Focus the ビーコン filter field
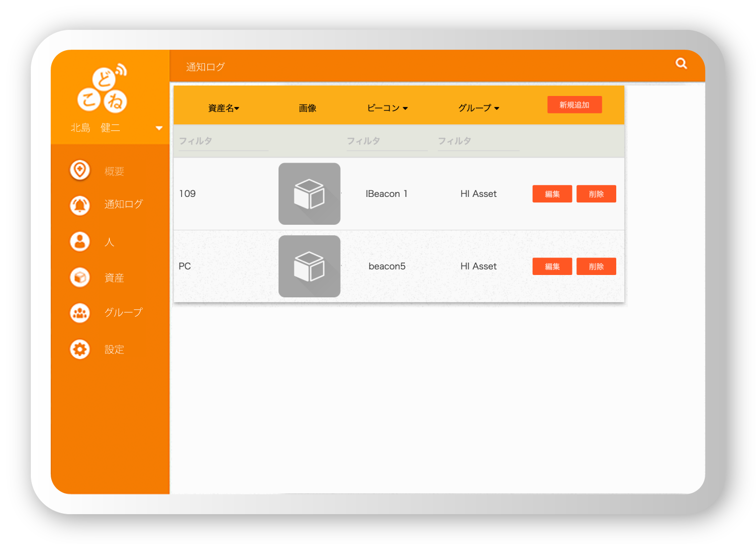Screen dimensions: 756x544 click(387, 141)
